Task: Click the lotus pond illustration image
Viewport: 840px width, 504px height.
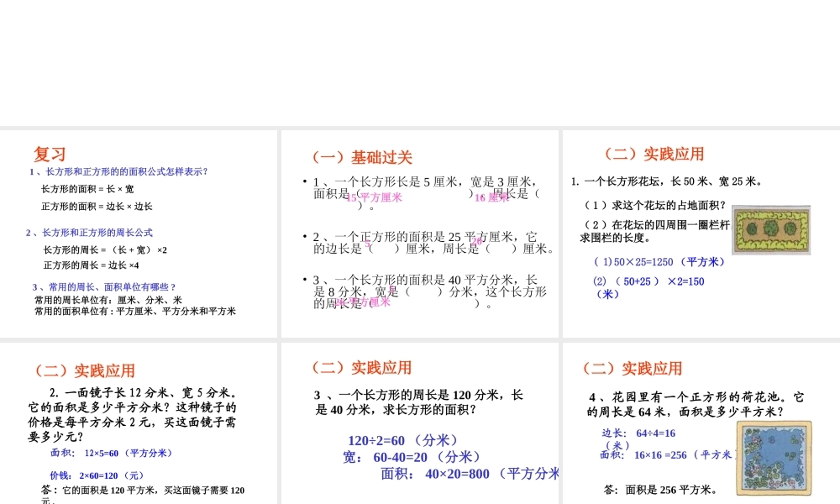Action: [773, 458]
